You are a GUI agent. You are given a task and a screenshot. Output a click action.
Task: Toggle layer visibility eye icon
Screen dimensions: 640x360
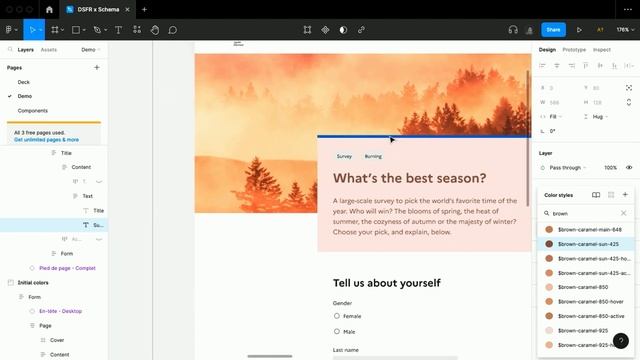click(x=629, y=167)
